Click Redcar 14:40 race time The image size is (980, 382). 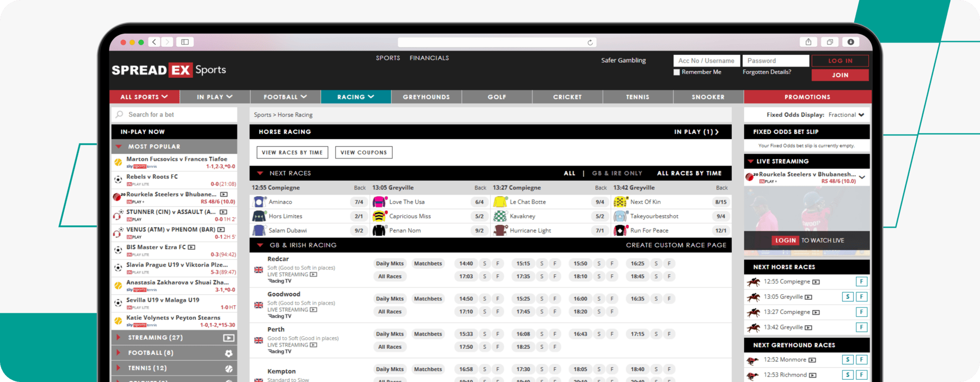pos(466,263)
